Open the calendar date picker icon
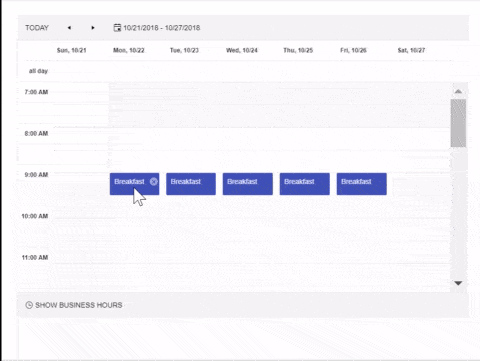The height and width of the screenshot is (361, 480). 117,28
